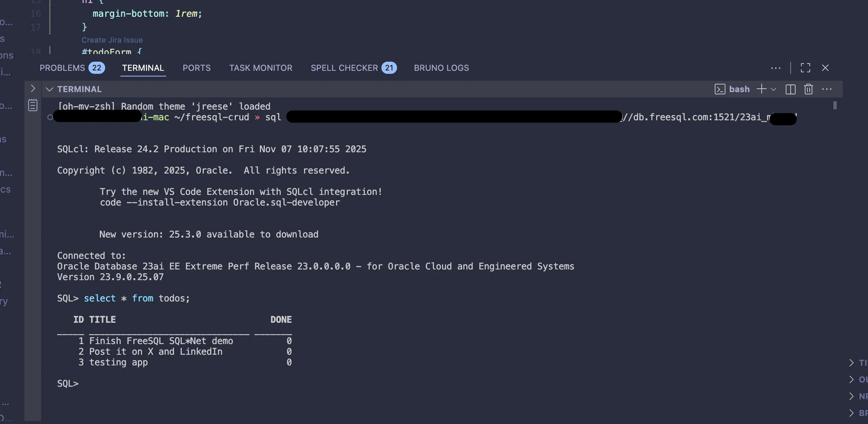This screenshot has width=868, height=424.
Task: Click the Create Jira Issue link
Action: 112,40
